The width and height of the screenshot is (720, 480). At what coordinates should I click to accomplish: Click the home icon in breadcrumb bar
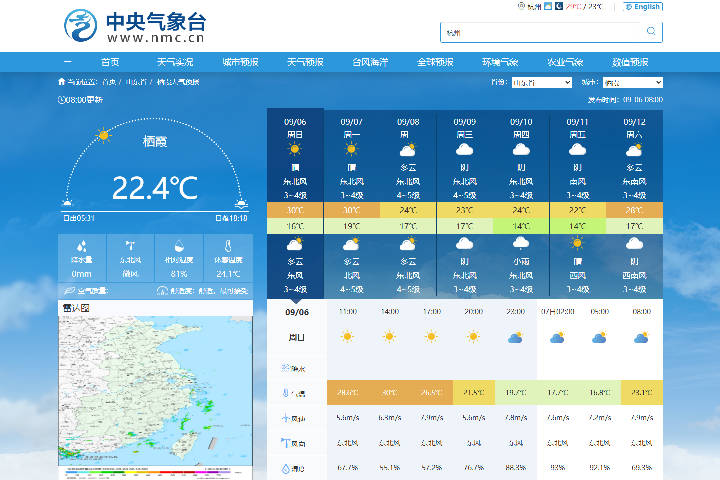tap(62, 82)
